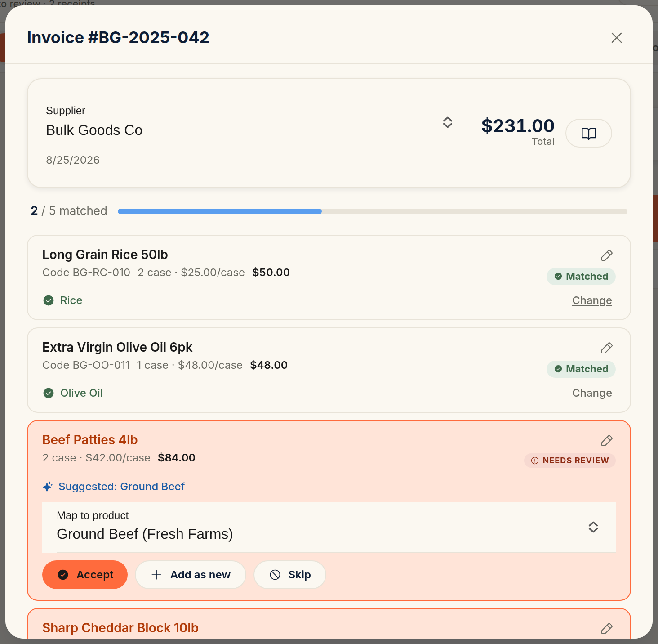Edit Extra Virgin Olive Oil 6pk pencil icon

(x=607, y=348)
